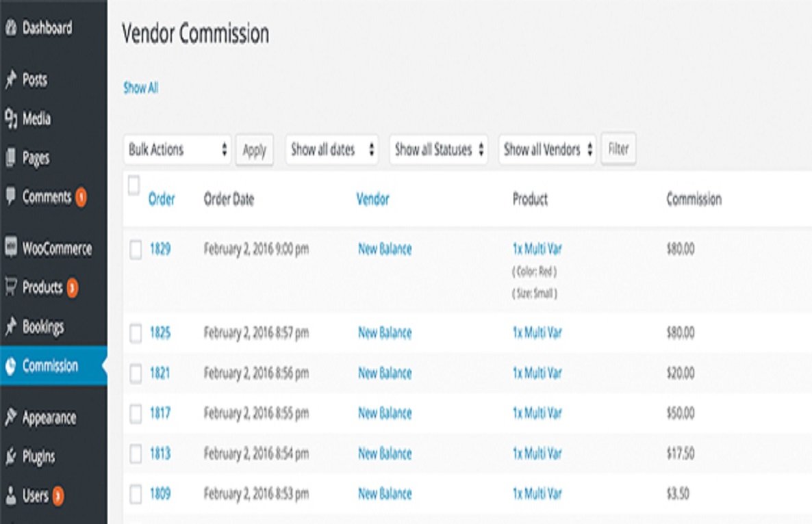Open the Show all Vendors dropdown
The width and height of the screenshot is (812, 524).
pyautogui.click(x=546, y=150)
